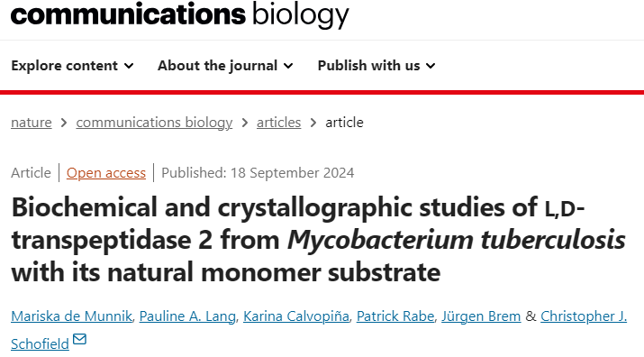
Task: Go to the nature breadcrumb link
Action: tap(32, 123)
